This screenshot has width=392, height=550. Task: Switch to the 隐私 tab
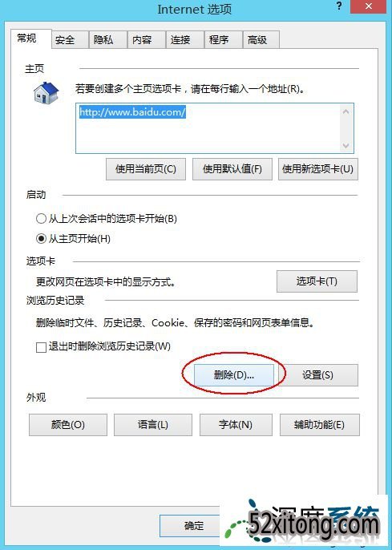pyautogui.click(x=108, y=39)
